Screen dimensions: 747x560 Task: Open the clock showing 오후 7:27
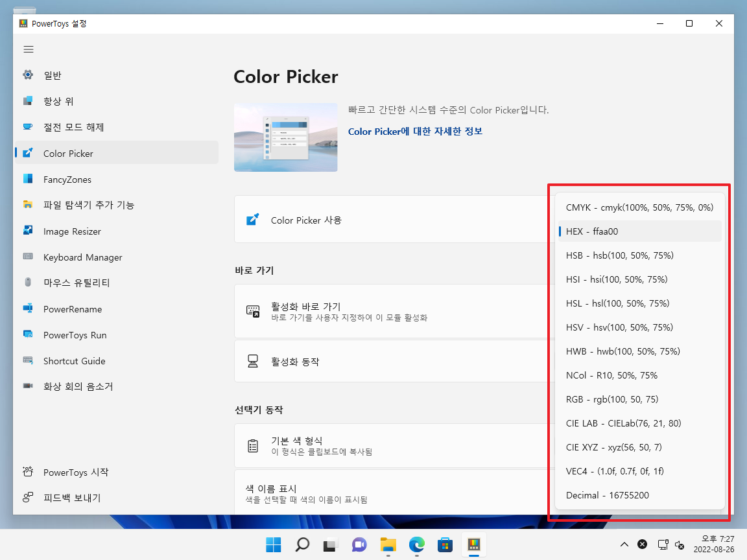[714, 544]
